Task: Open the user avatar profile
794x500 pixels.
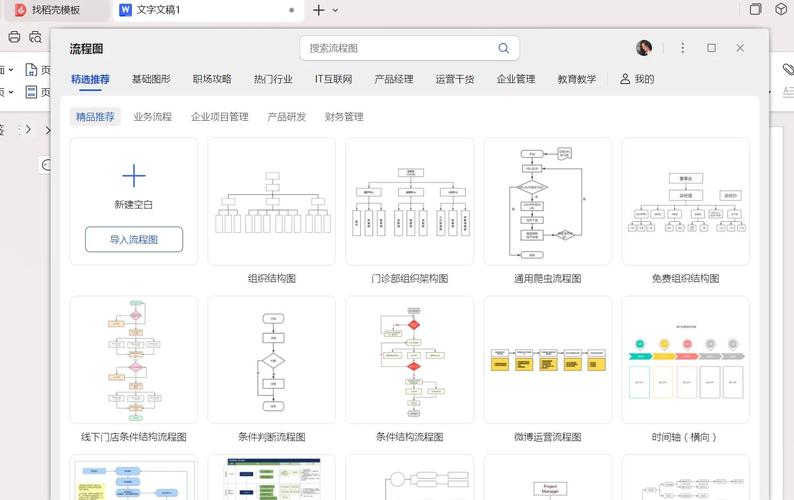Action: (644, 48)
